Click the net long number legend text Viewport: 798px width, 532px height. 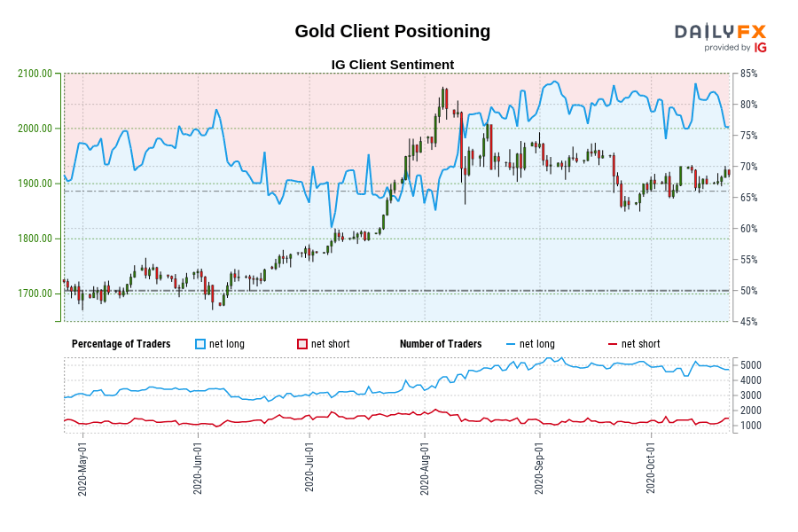click(x=537, y=344)
